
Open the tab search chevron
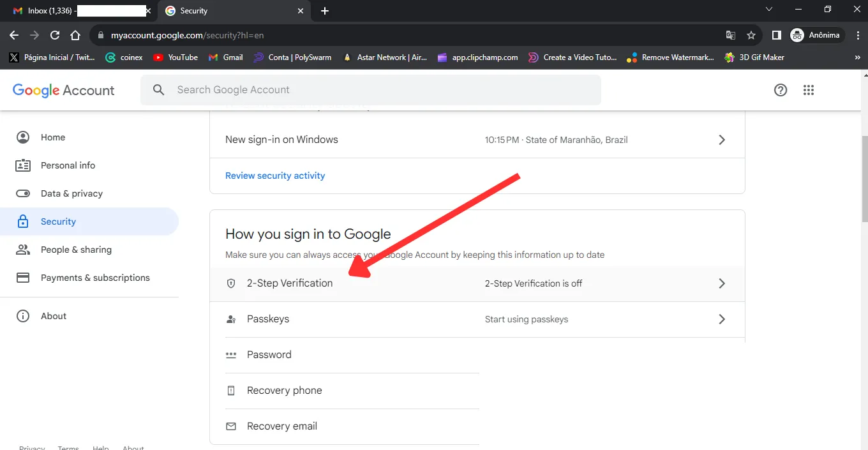[x=769, y=10]
